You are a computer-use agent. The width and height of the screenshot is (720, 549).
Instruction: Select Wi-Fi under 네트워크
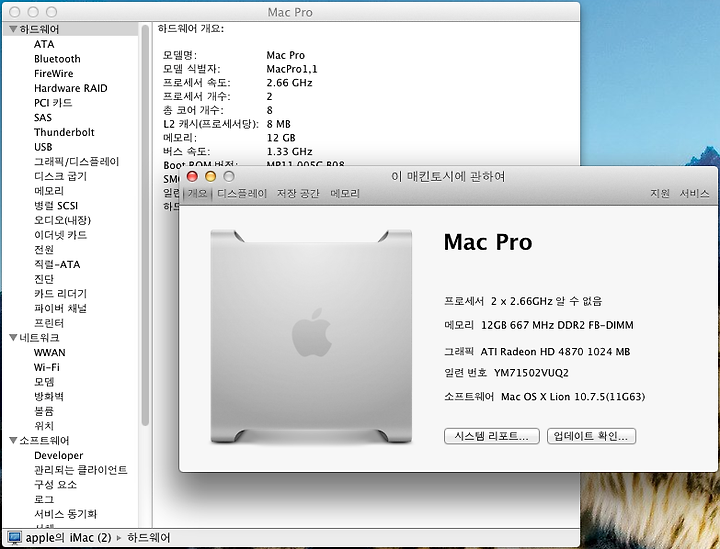pos(46,367)
